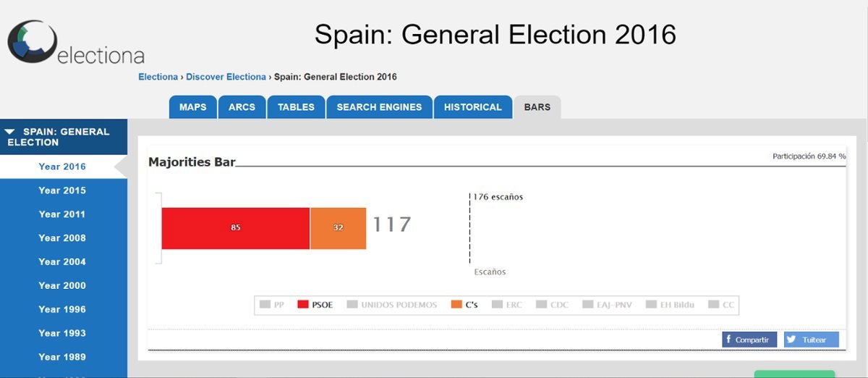Open the Search Engines tab

click(x=379, y=107)
